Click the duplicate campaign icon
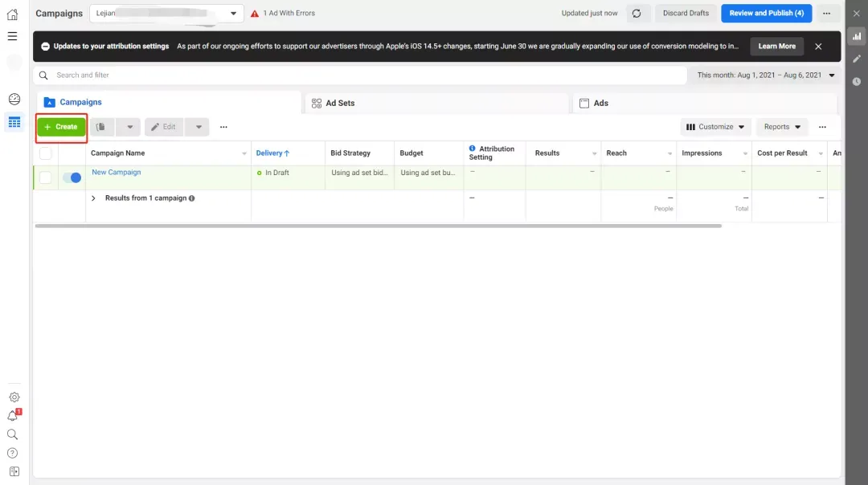This screenshot has width=868, height=485. 101,127
